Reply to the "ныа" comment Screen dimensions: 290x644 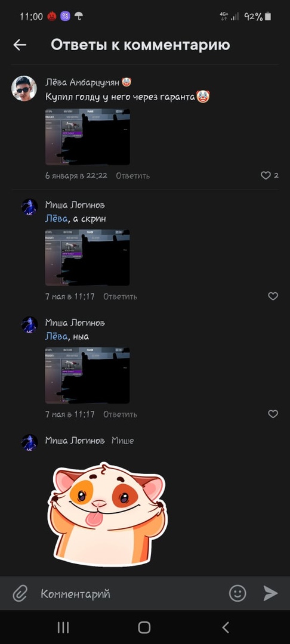pyautogui.click(x=120, y=414)
